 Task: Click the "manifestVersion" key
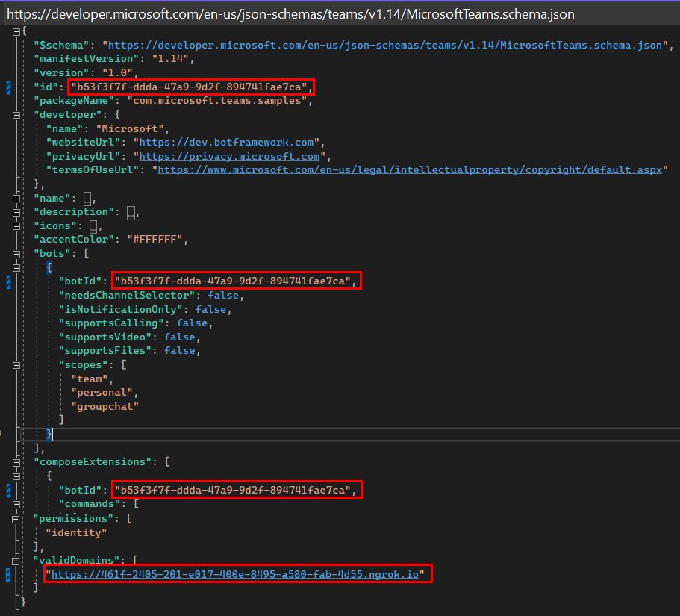pyautogui.click(x=87, y=58)
